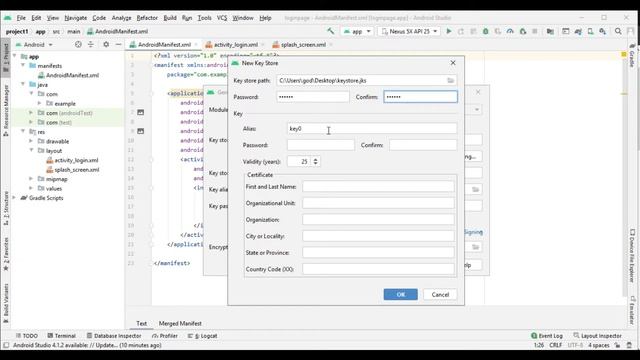This screenshot has height=360, width=640.
Task: Collapse the app module tree node
Action: point(15,56)
